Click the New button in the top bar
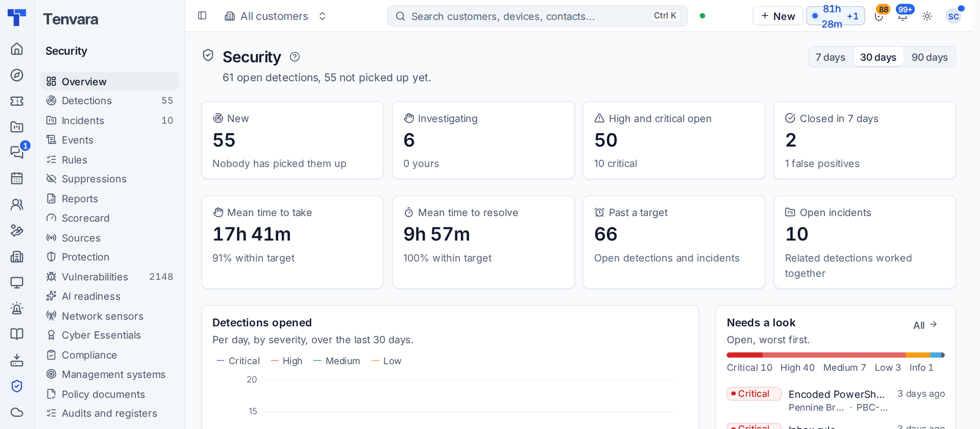 (x=777, y=16)
